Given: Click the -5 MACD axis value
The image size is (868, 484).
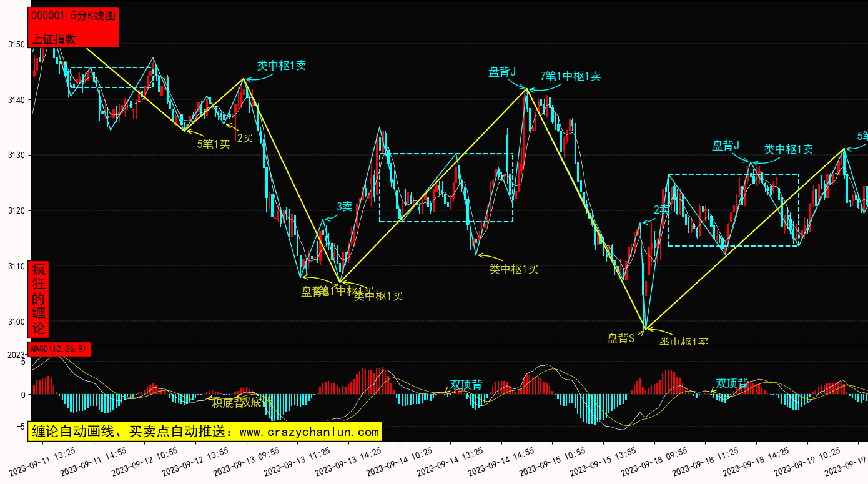Looking at the screenshot, I should point(21,427).
